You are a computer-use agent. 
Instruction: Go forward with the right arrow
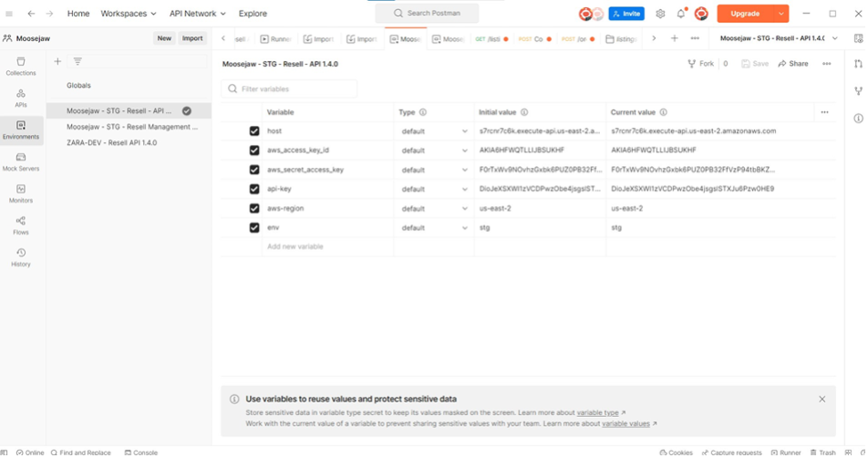pos(49,14)
